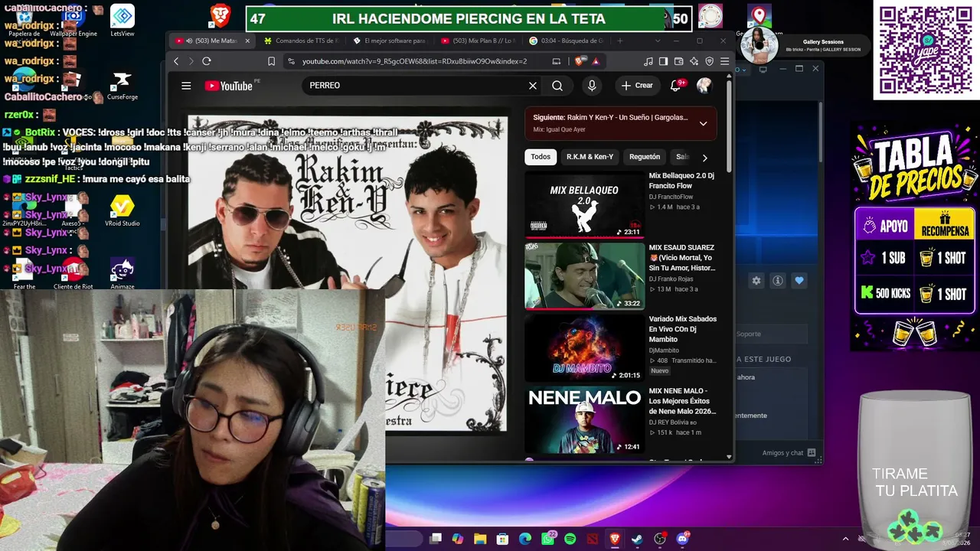Switch to the Mix Plan B tab
The height and width of the screenshot is (551, 980).
point(479,41)
